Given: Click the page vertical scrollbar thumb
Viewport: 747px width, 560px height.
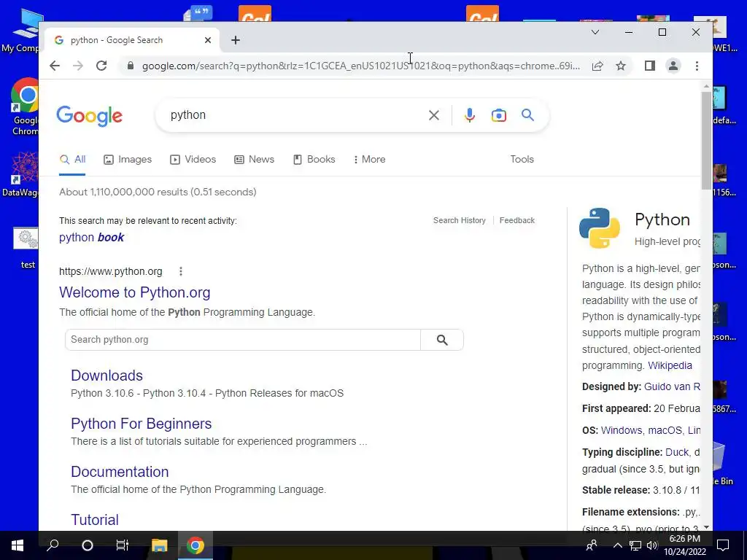Looking at the screenshot, I should click(706, 141).
